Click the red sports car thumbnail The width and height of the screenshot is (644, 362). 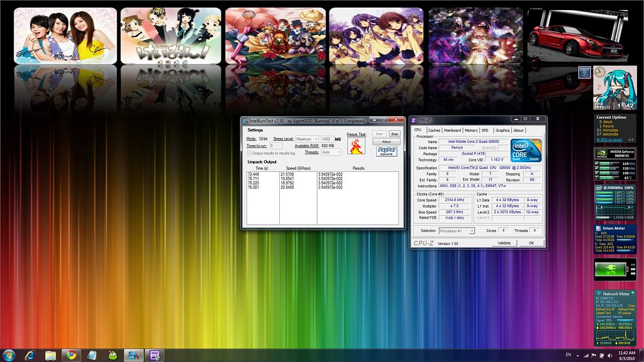pyautogui.click(x=578, y=36)
